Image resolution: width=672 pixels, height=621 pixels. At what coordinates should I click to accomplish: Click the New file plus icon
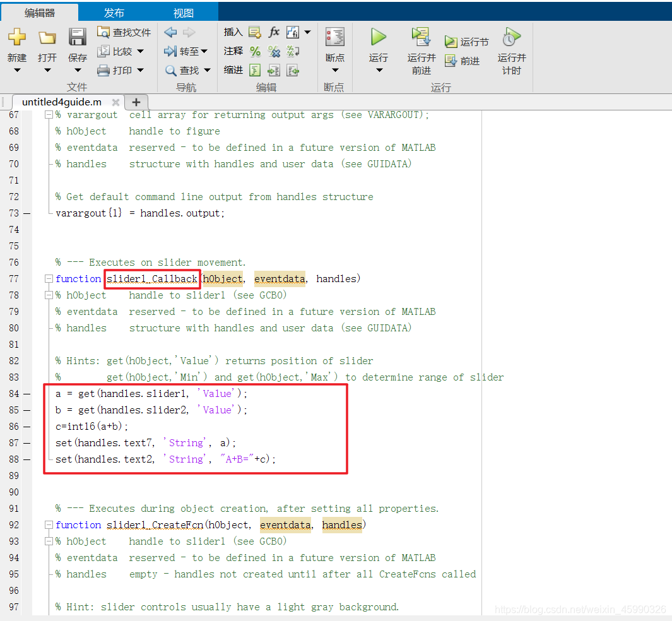tap(17, 37)
